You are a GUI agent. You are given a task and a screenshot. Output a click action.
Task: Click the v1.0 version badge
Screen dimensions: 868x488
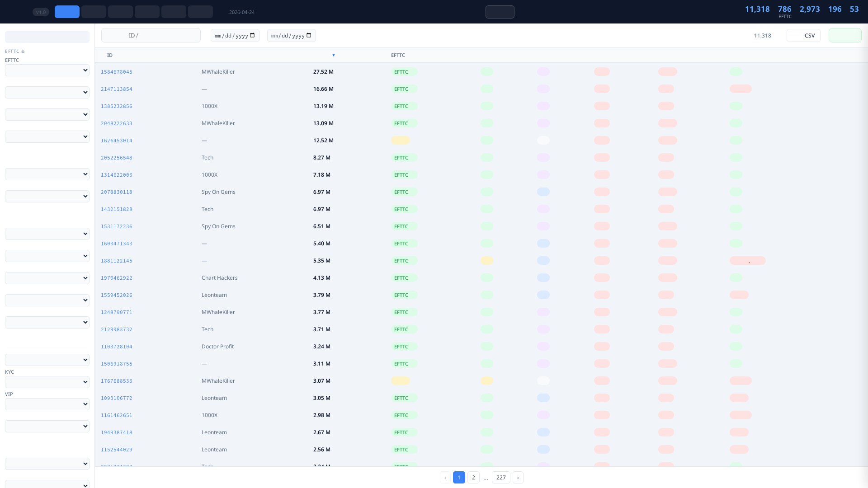click(x=41, y=12)
